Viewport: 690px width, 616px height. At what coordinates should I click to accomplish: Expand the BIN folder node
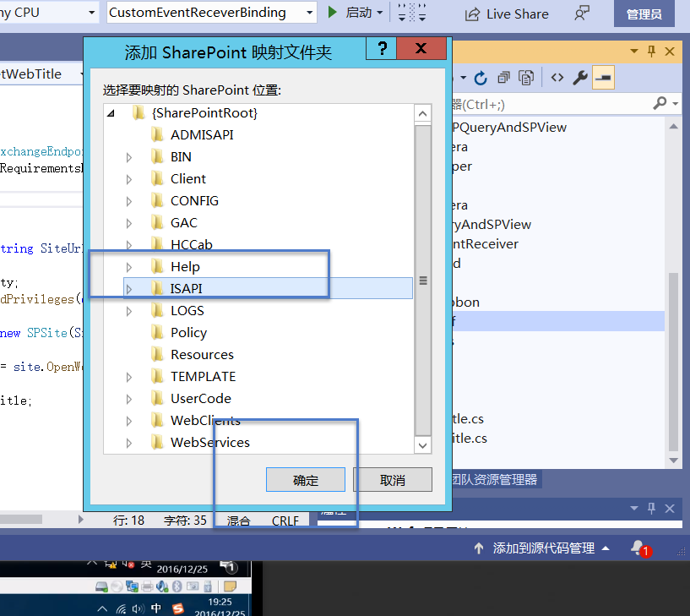coord(129,157)
